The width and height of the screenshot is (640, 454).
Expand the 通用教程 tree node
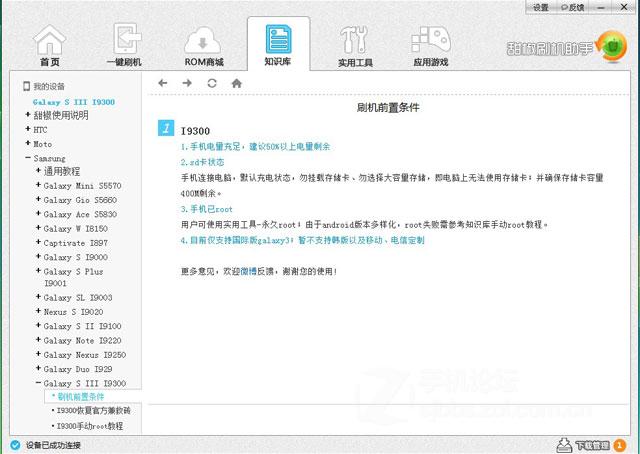coord(38,171)
